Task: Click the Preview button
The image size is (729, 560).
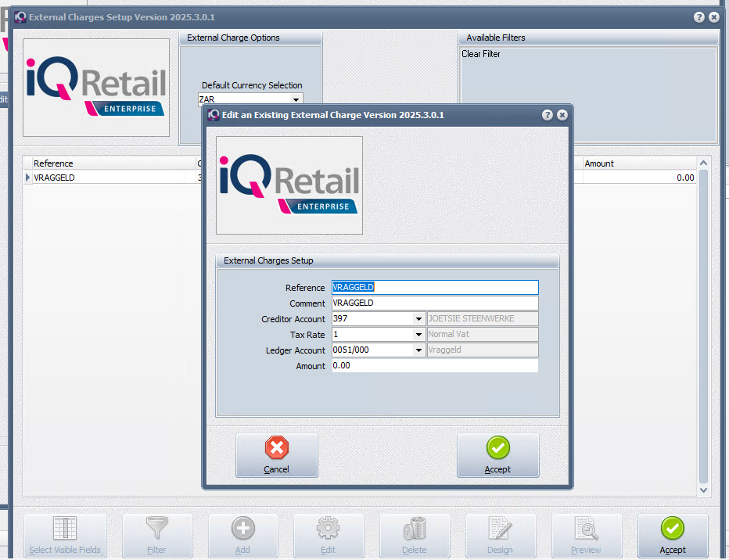Action: click(587, 536)
